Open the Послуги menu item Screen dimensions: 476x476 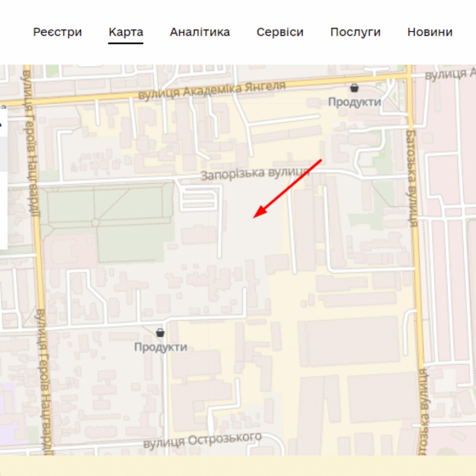pos(355,32)
